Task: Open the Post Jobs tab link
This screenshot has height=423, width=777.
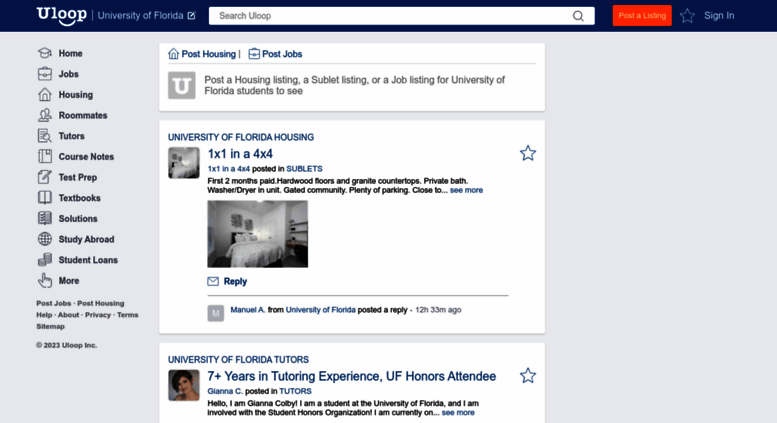Action: 282,54
